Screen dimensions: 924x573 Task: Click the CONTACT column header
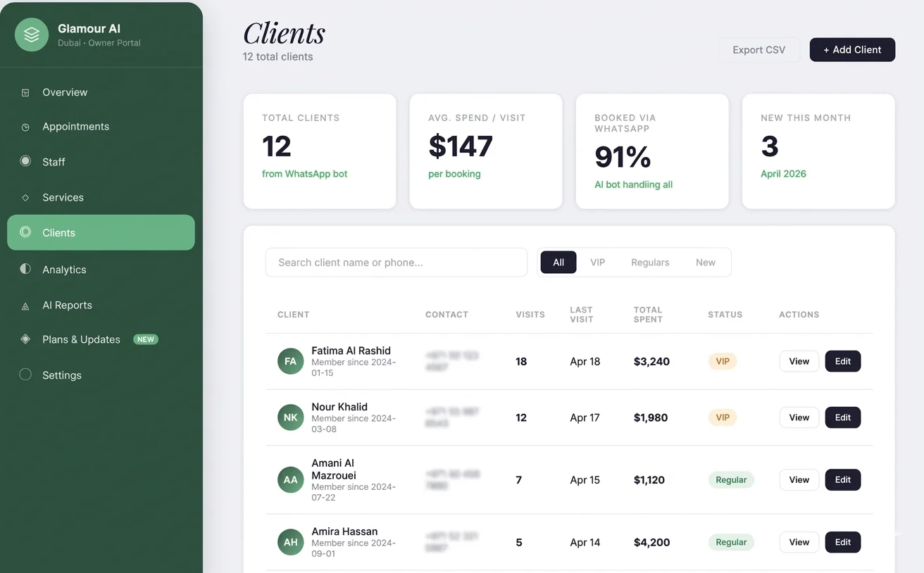tap(447, 315)
